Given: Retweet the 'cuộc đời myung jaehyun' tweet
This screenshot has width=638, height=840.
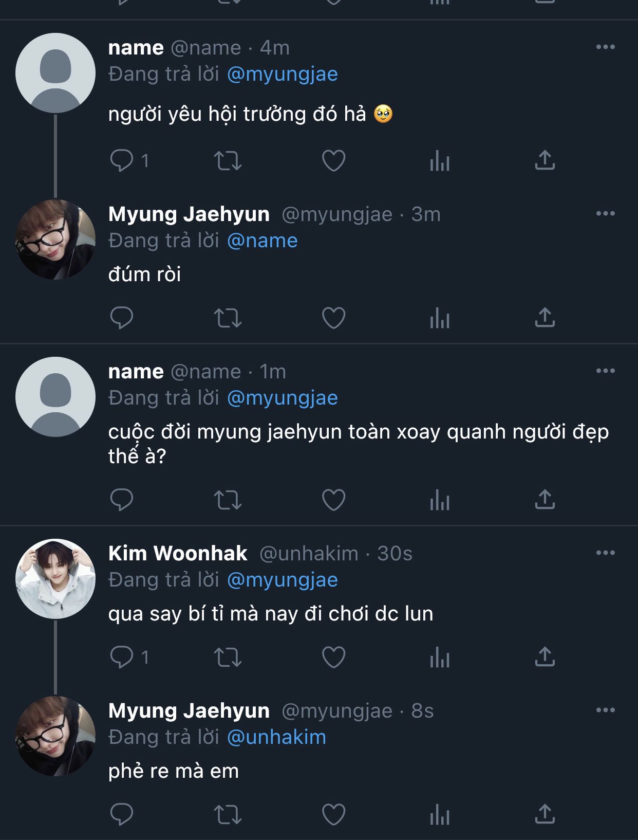Looking at the screenshot, I should click(x=228, y=499).
